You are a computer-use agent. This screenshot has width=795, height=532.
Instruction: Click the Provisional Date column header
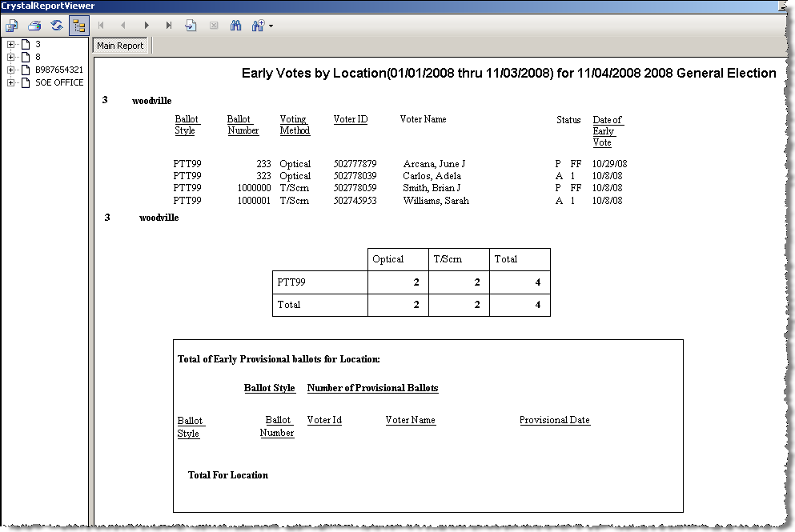tap(555, 420)
